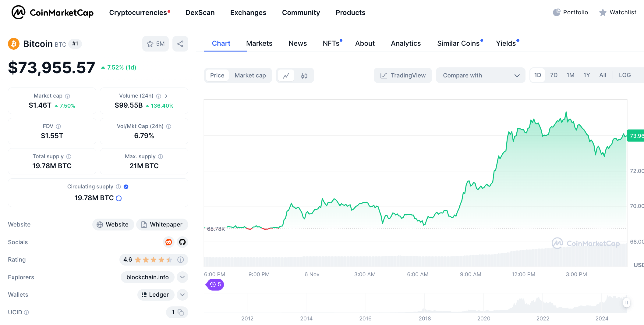Set chart range to All

[603, 75]
